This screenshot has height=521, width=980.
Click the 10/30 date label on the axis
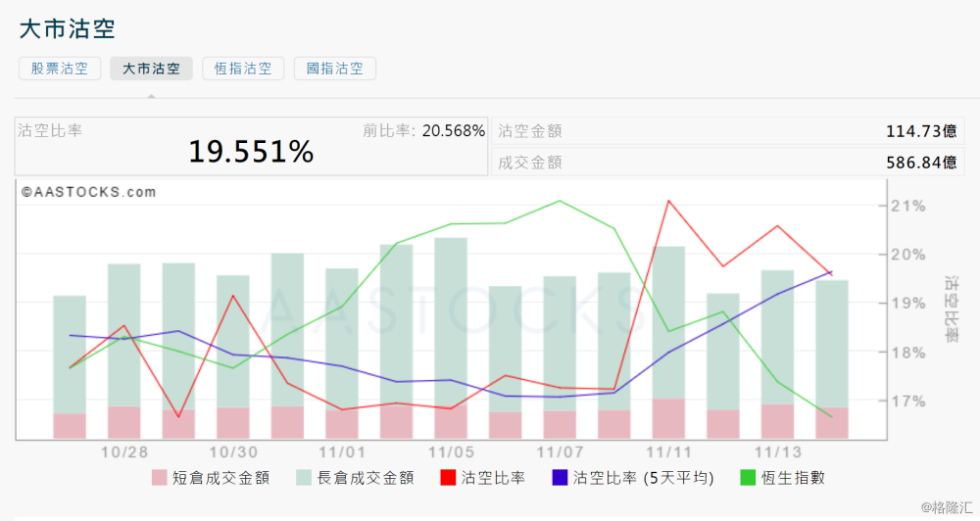232,451
